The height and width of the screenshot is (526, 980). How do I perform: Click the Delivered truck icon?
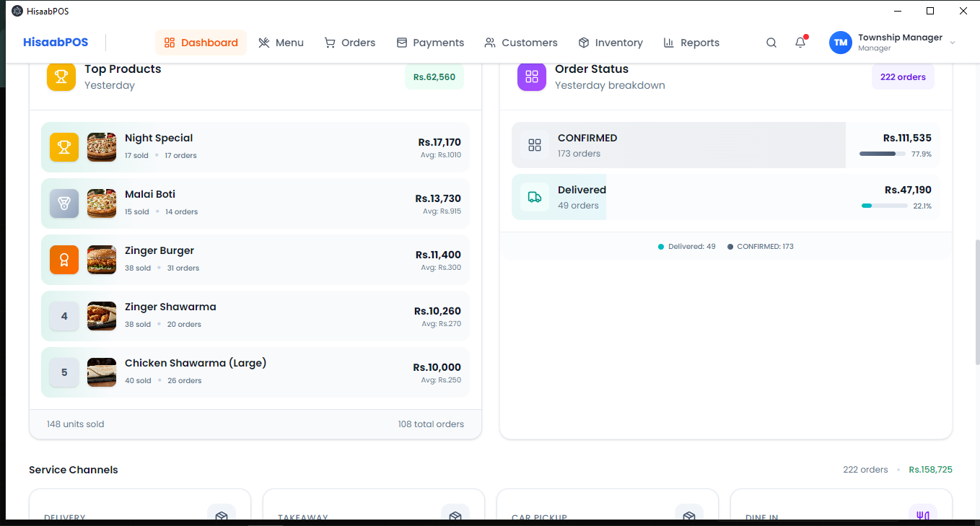click(535, 197)
